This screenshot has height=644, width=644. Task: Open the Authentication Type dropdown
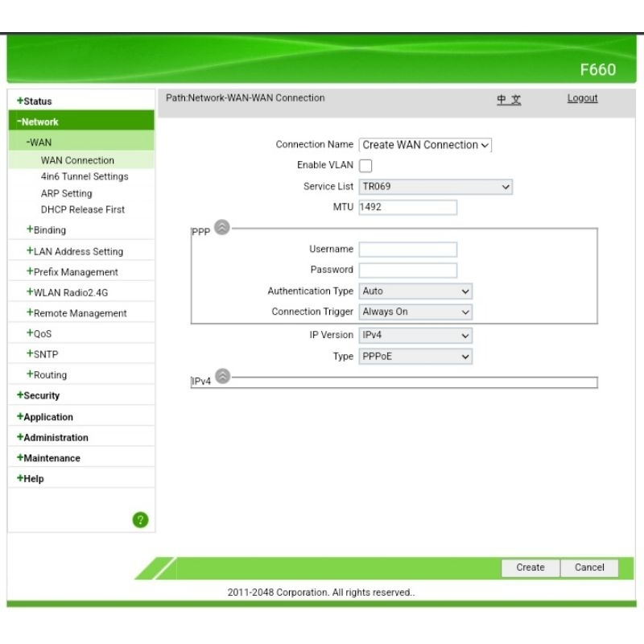coord(415,291)
